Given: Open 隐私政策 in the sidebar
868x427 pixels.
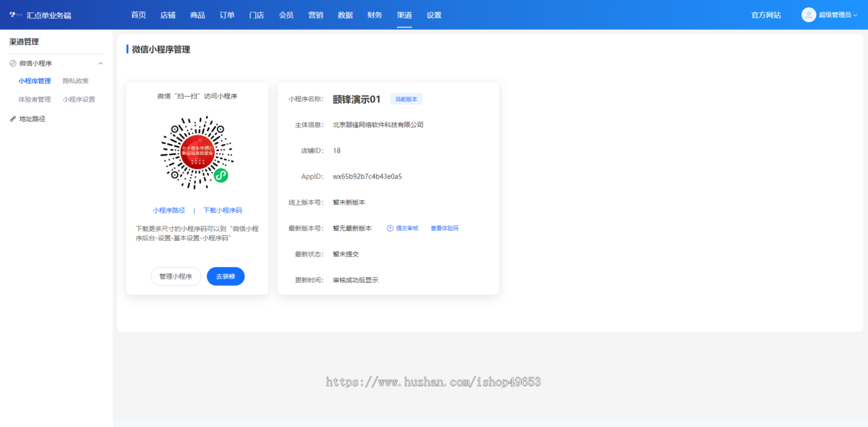Looking at the screenshot, I should pyautogui.click(x=76, y=81).
